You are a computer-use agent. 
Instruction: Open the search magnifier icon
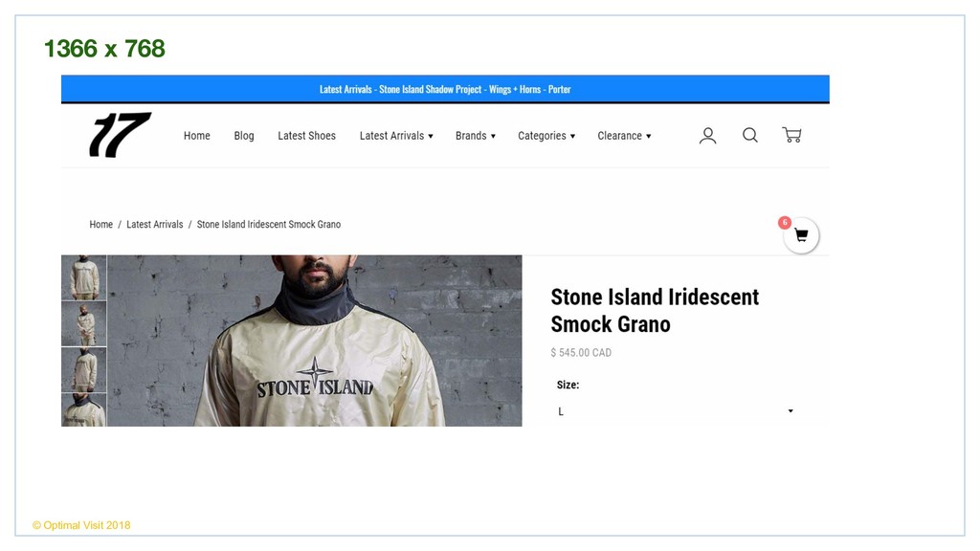coord(750,135)
